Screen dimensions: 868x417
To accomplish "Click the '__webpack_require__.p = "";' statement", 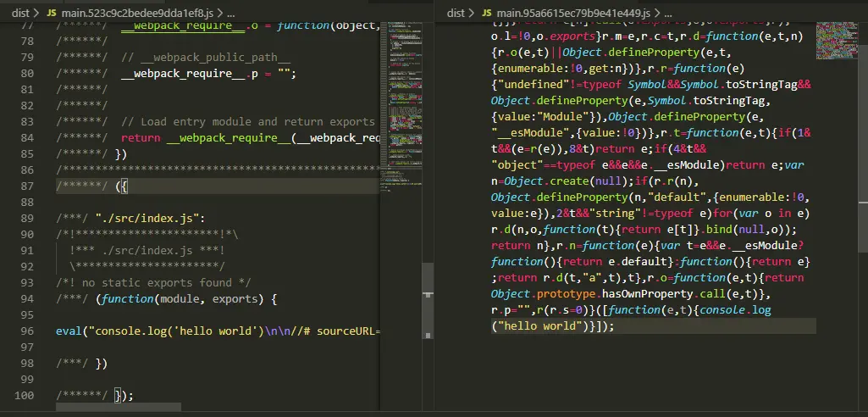I will 208,73.
